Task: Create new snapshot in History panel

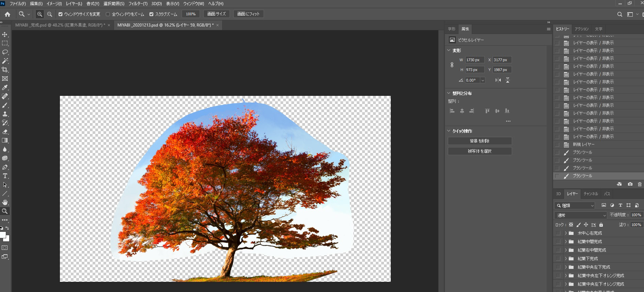Action: point(630,184)
